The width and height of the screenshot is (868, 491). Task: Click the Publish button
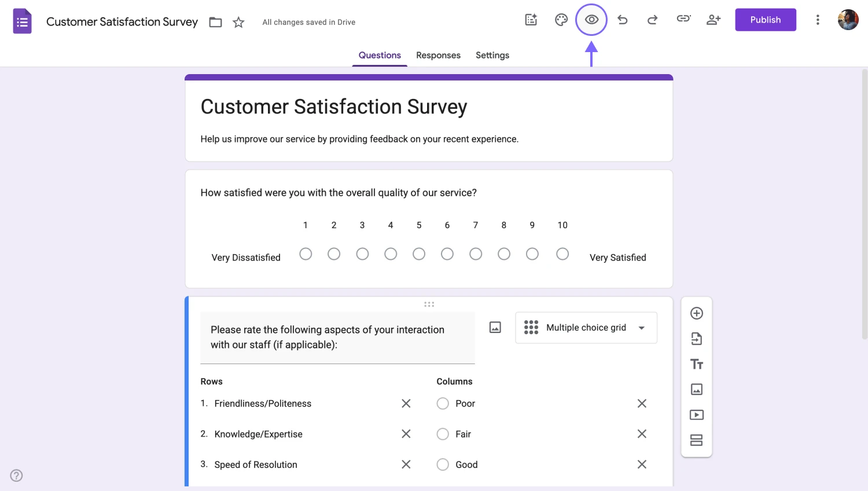[x=765, y=20]
